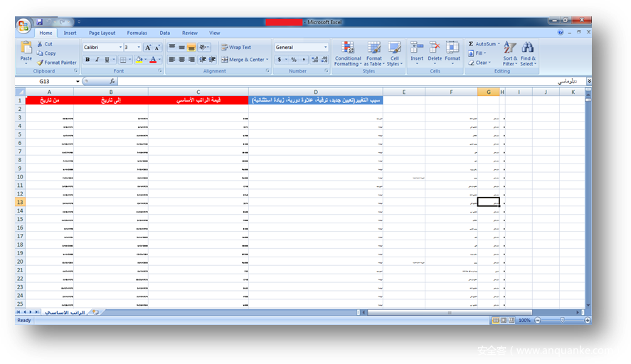The height and width of the screenshot is (364, 631).
Task: Click the red font color swatch
Action: (x=153, y=60)
